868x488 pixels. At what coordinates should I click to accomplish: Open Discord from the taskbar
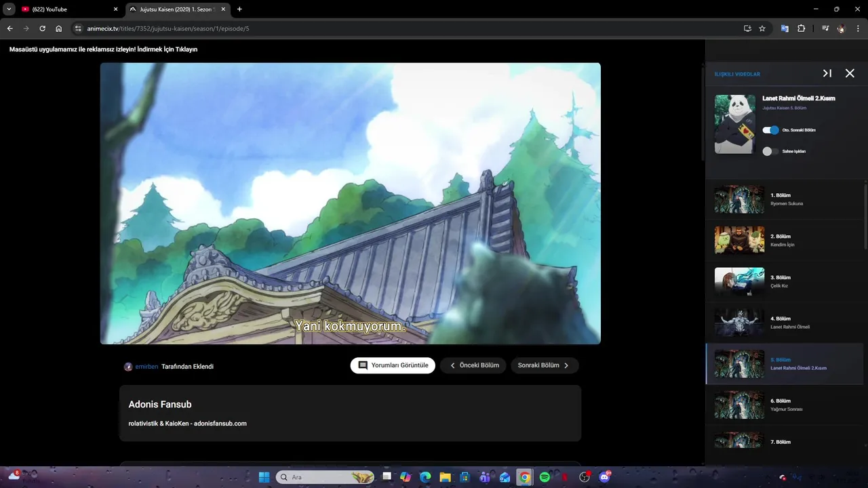coord(604,477)
